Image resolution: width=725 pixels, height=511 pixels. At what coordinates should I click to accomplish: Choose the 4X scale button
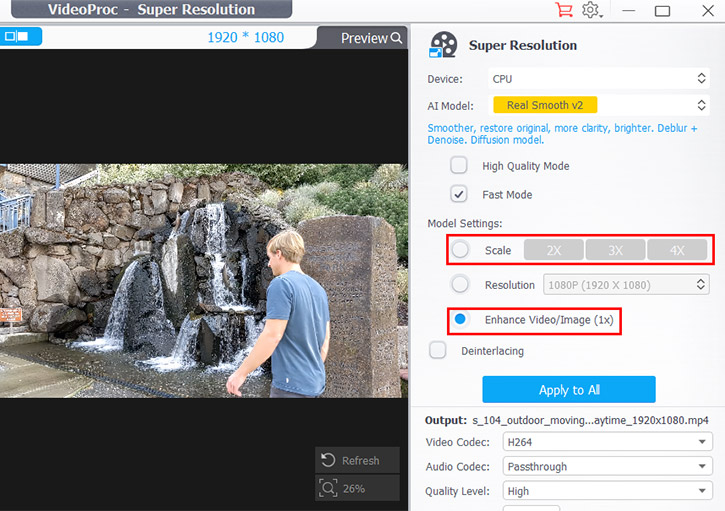(677, 250)
